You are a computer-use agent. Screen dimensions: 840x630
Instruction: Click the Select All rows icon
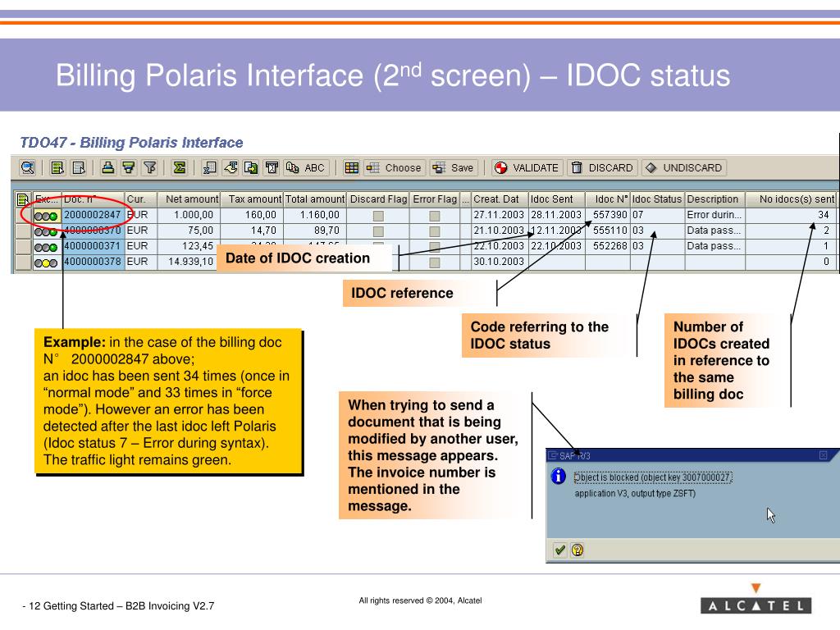(x=57, y=167)
